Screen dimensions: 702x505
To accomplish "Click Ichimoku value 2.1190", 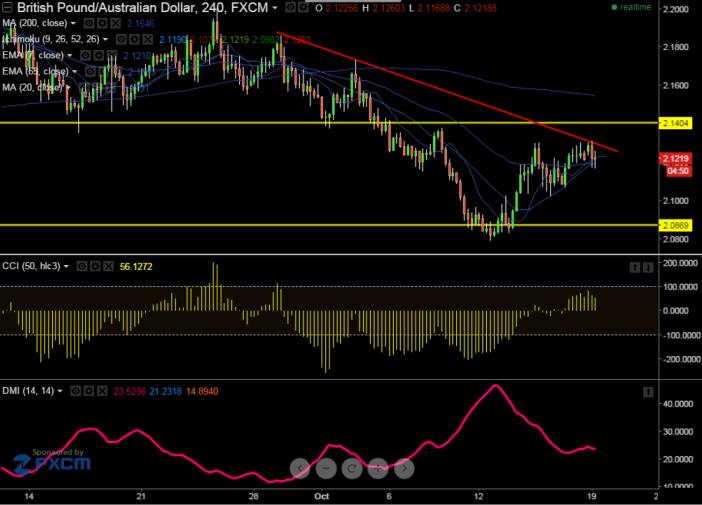I will pyautogui.click(x=173, y=40).
